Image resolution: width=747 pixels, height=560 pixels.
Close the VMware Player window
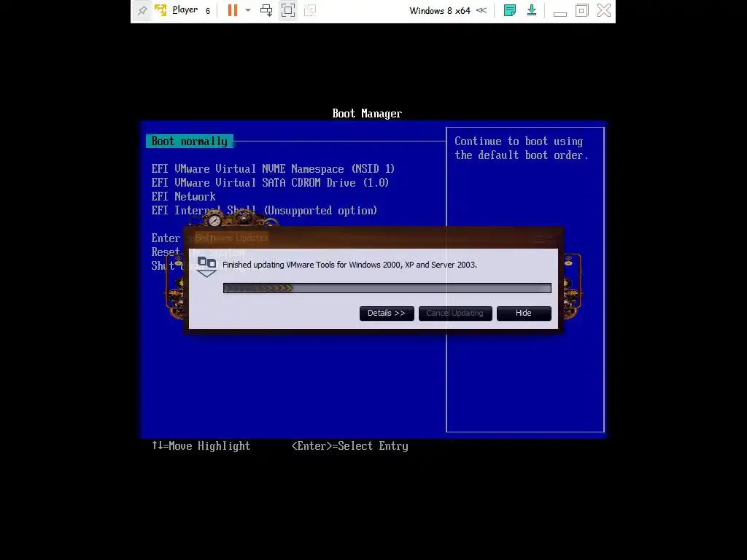603,10
